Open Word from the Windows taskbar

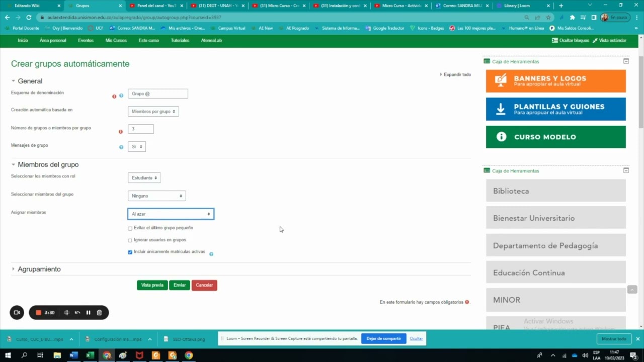pos(73,355)
